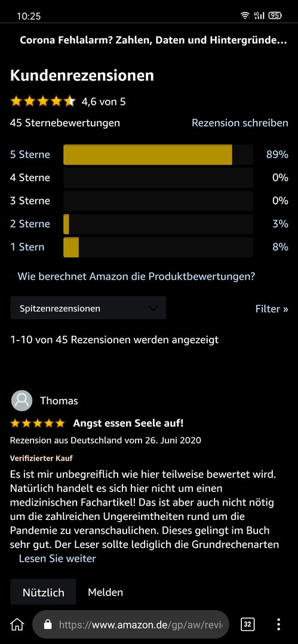Tap the five-star rating of Thomas's review
The height and width of the screenshot is (644, 298).
(x=38, y=423)
